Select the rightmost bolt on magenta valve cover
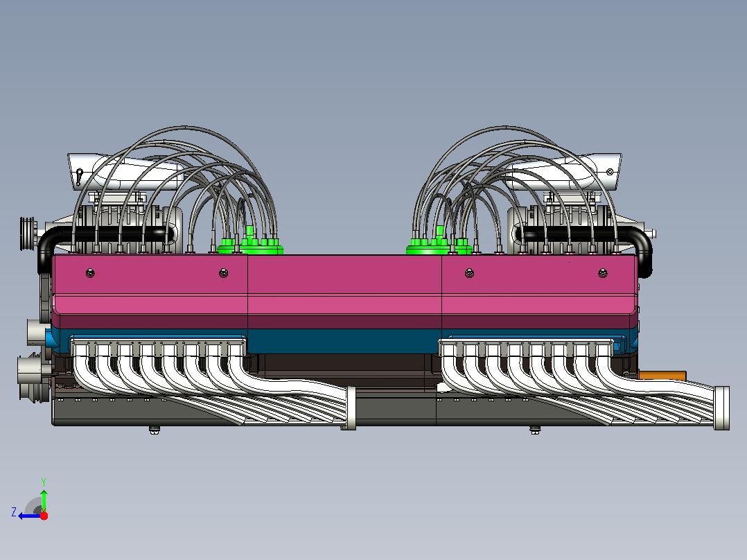747x560 pixels. [x=603, y=273]
